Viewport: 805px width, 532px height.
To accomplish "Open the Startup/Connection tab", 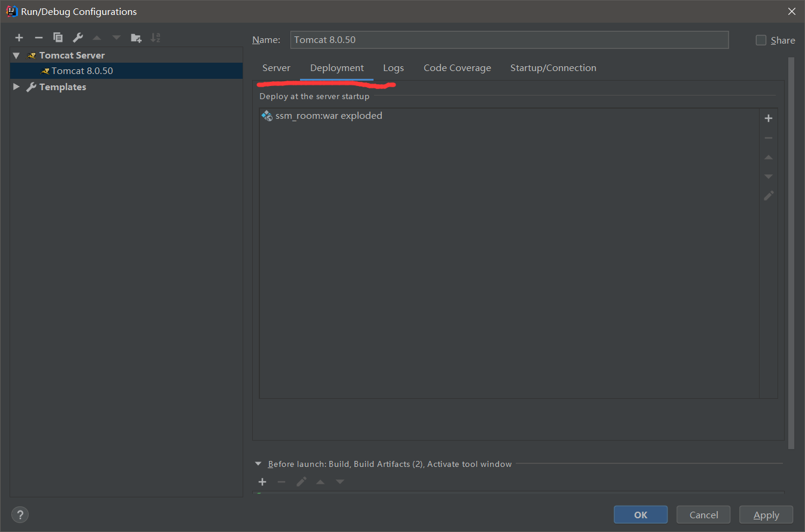I will 553,68.
